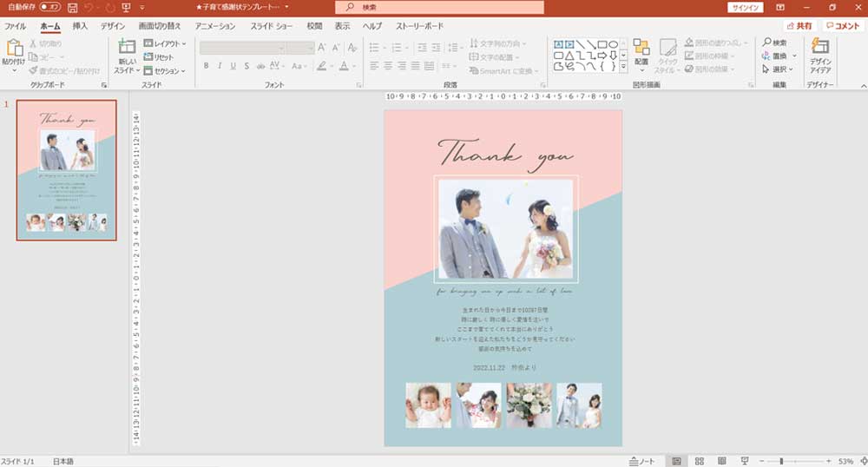Toggle Normal view button in the status bar
Image resolution: width=868 pixels, height=467 pixels.
tap(676, 460)
